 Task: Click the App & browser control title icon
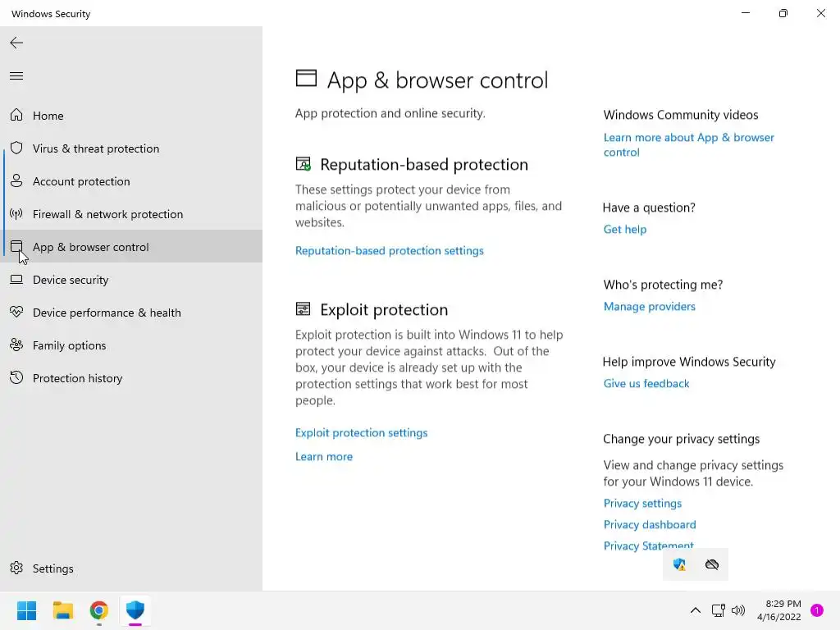307,78
